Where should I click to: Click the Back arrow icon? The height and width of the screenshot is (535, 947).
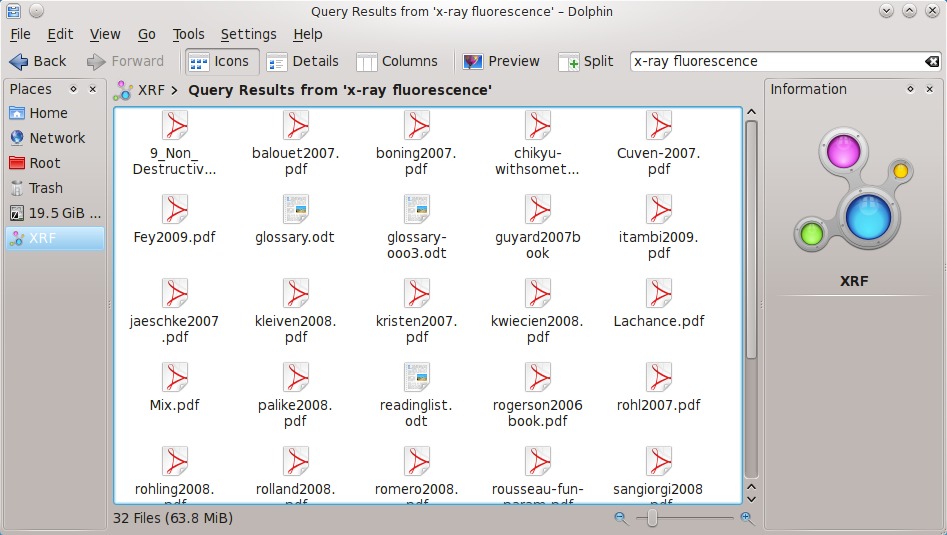20,61
